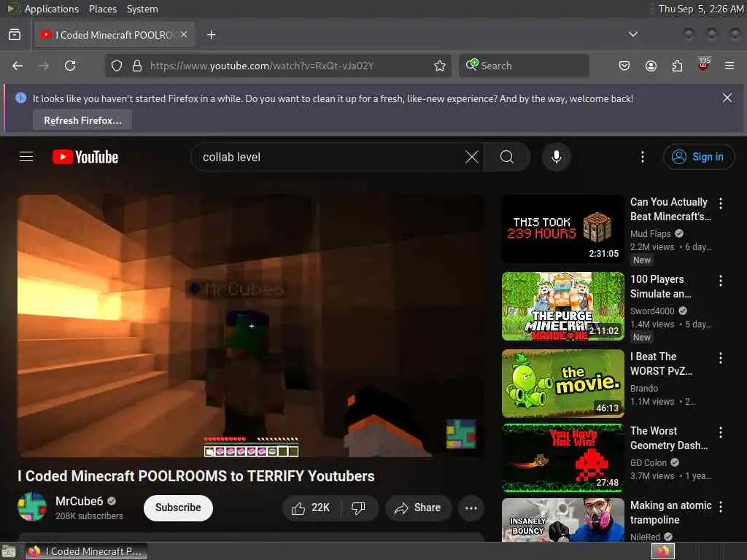Click the video player to pause
This screenshot has height=560, width=747.
click(x=251, y=326)
